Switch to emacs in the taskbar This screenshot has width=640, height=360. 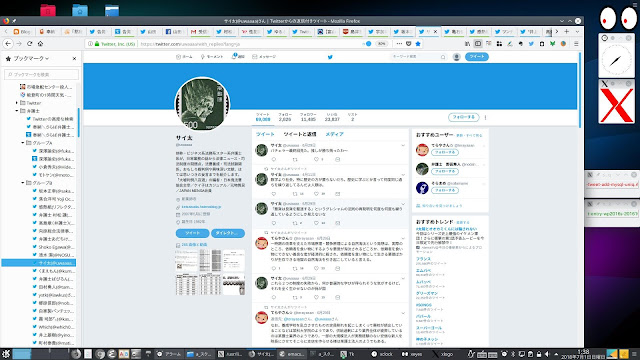(291, 354)
